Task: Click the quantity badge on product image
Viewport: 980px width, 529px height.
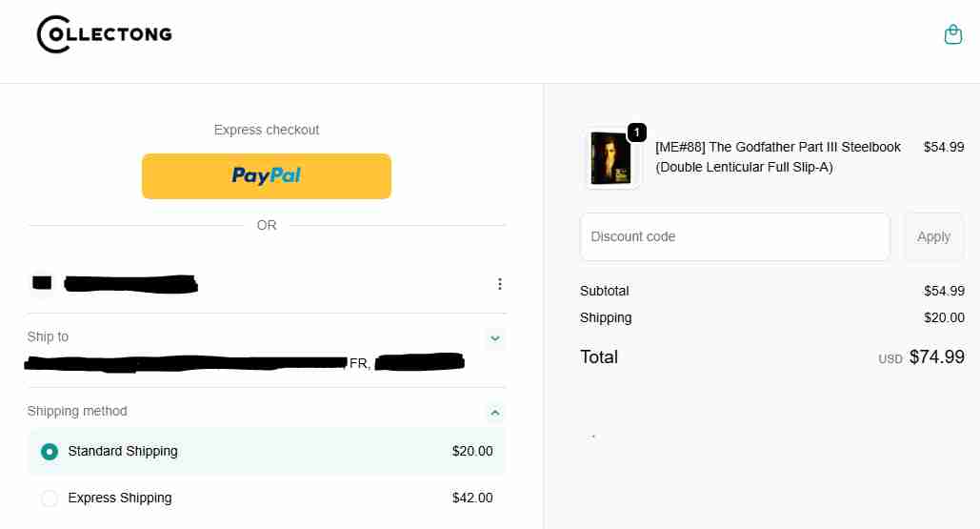Action: [x=637, y=132]
